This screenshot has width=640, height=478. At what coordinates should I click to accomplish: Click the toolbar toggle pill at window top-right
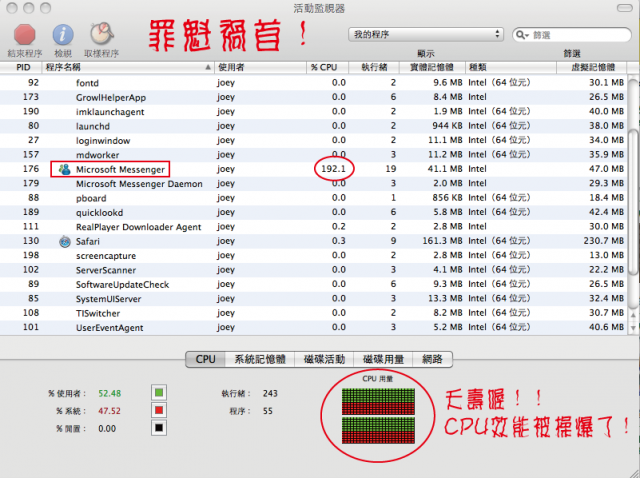pyautogui.click(x=624, y=8)
